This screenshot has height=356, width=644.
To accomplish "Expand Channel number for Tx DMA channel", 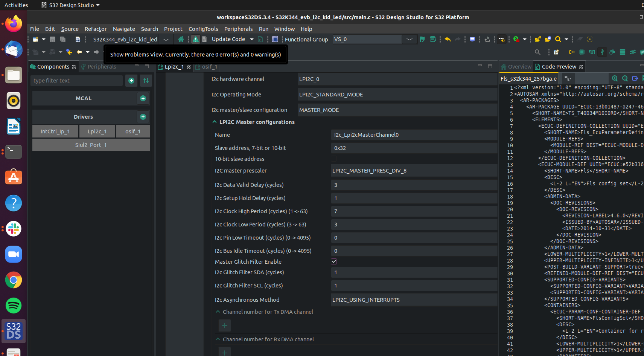I will pyautogui.click(x=218, y=312).
